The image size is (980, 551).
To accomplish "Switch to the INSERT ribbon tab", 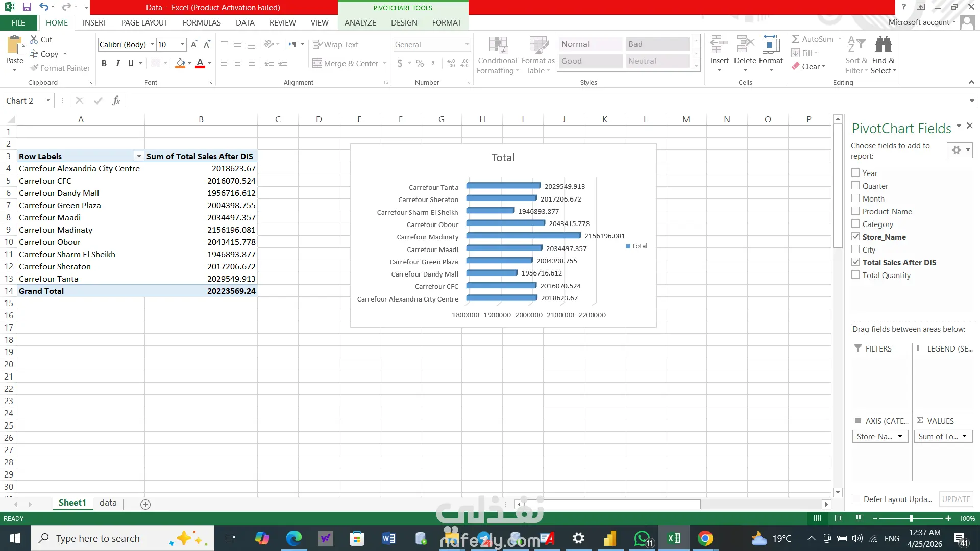I will tap(94, 22).
